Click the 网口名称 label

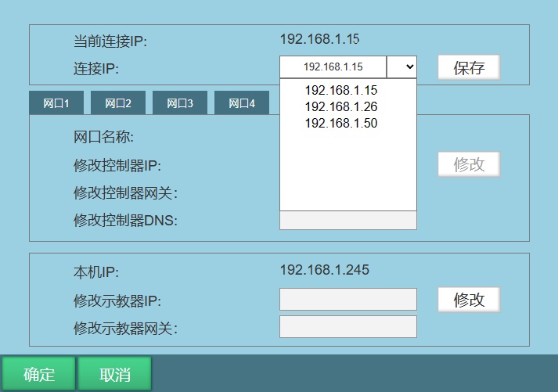point(104,138)
